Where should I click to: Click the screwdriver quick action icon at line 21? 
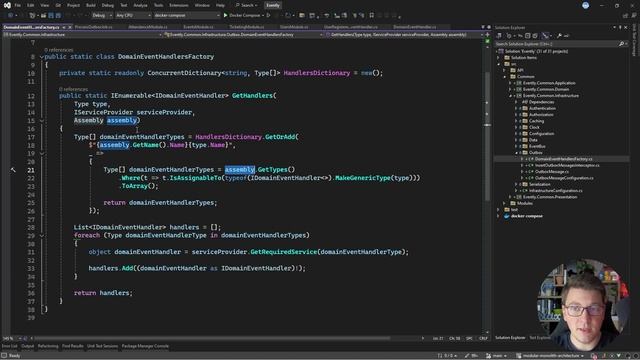click(x=13, y=170)
